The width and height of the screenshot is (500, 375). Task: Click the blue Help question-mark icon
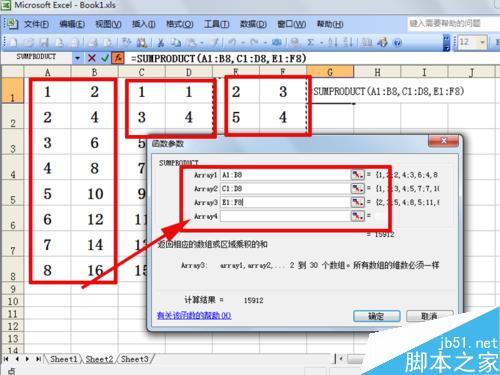[397, 43]
